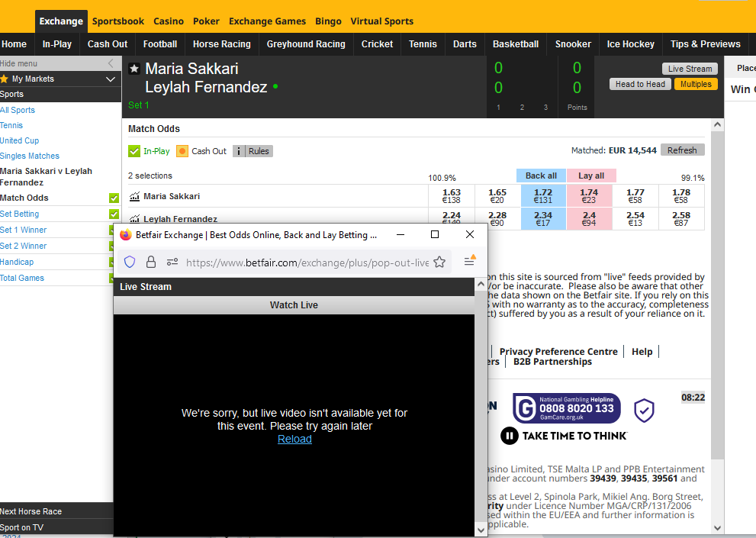Viewport: 756px width, 538px height.
Task: Open Set 1 Winner in sidebar
Action: (x=23, y=230)
